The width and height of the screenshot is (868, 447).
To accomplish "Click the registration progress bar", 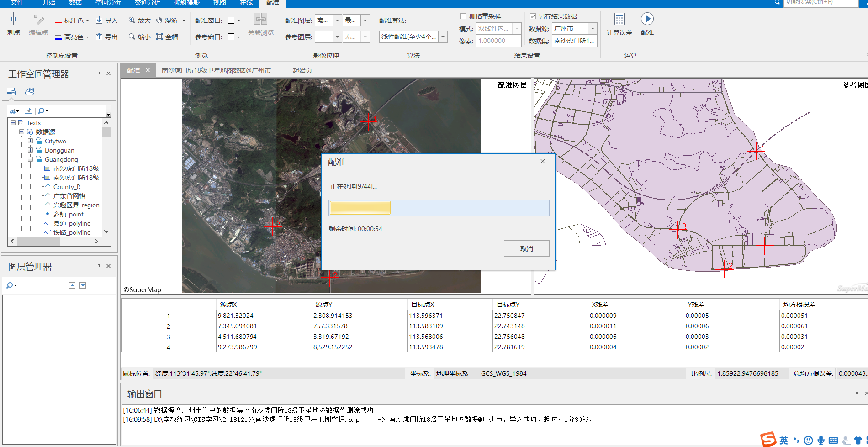I will [x=438, y=208].
